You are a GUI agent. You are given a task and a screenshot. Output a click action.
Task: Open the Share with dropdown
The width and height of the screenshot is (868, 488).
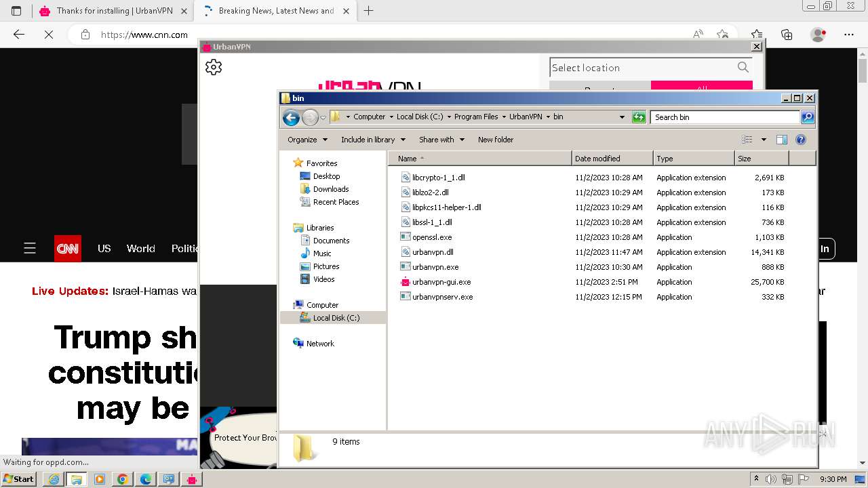[x=441, y=140]
